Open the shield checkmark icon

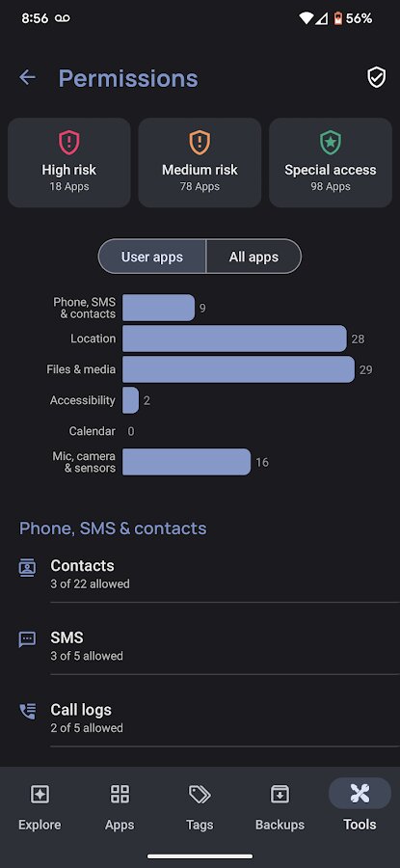(x=376, y=77)
